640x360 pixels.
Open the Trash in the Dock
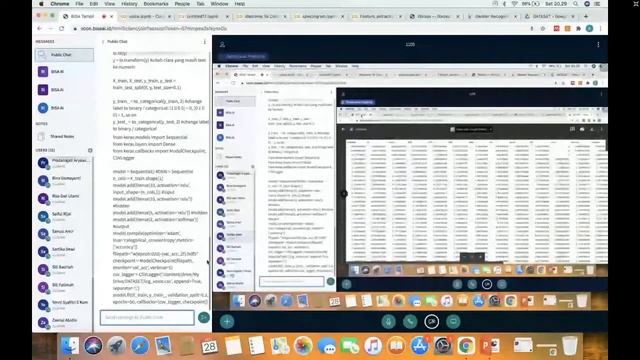point(570,346)
